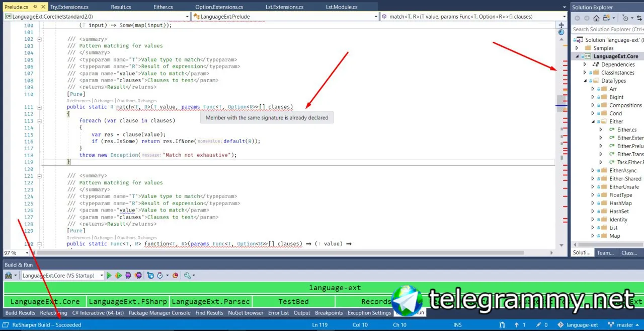The width and height of the screenshot is (644, 331).
Task: Collapse the DataTypes folder
Action: coord(585,81)
